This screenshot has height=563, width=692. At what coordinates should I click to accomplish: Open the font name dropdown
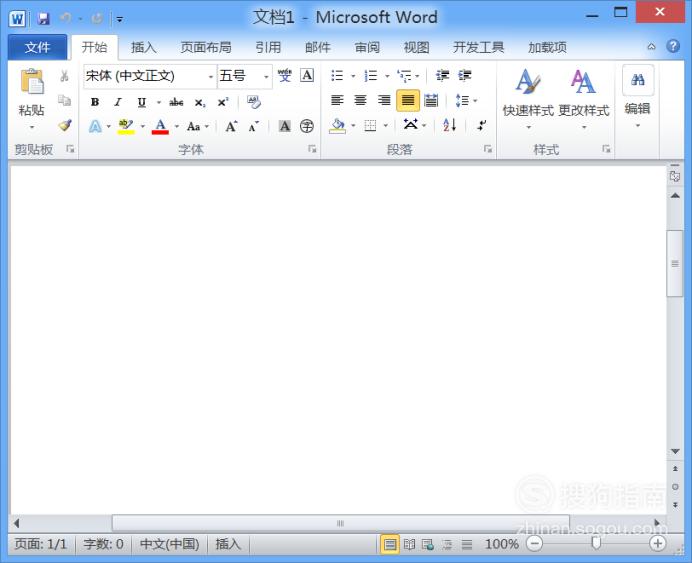click(211, 76)
